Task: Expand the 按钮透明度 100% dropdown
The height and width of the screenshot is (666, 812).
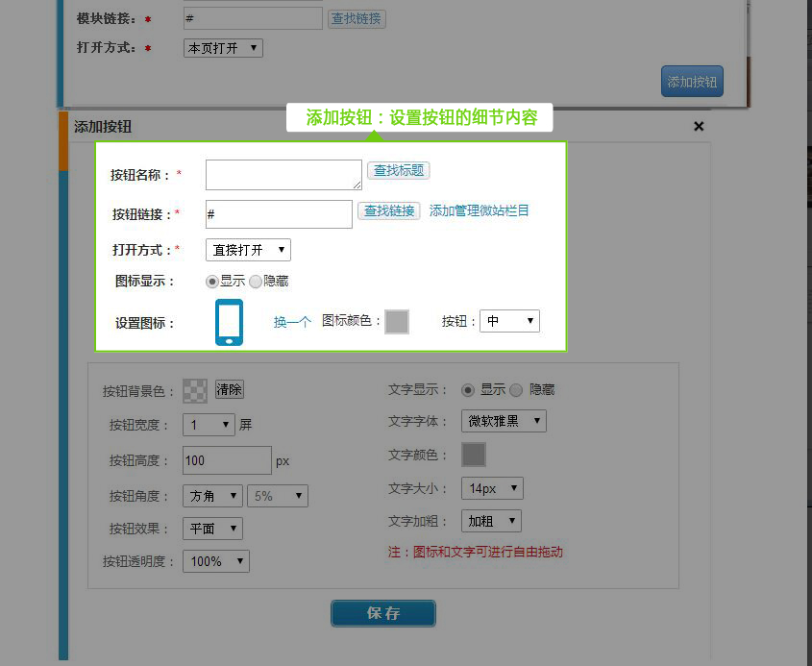Action: coord(215,561)
